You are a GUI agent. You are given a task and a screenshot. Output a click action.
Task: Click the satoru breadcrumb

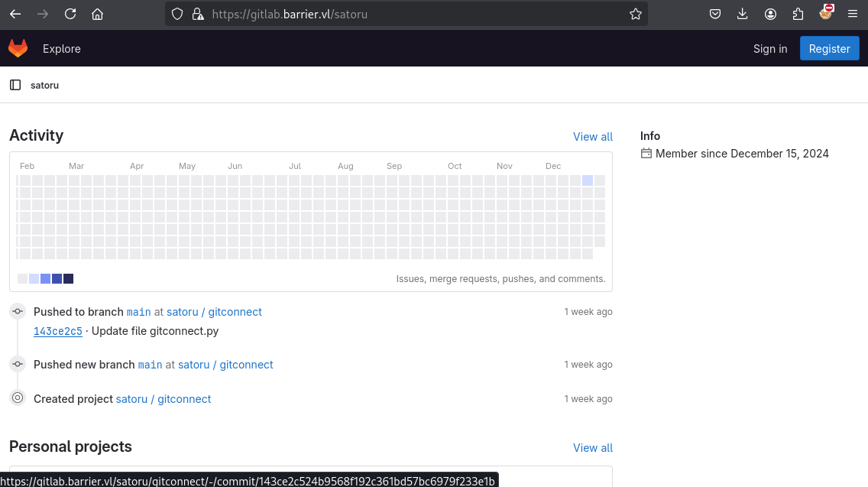click(45, 86)
